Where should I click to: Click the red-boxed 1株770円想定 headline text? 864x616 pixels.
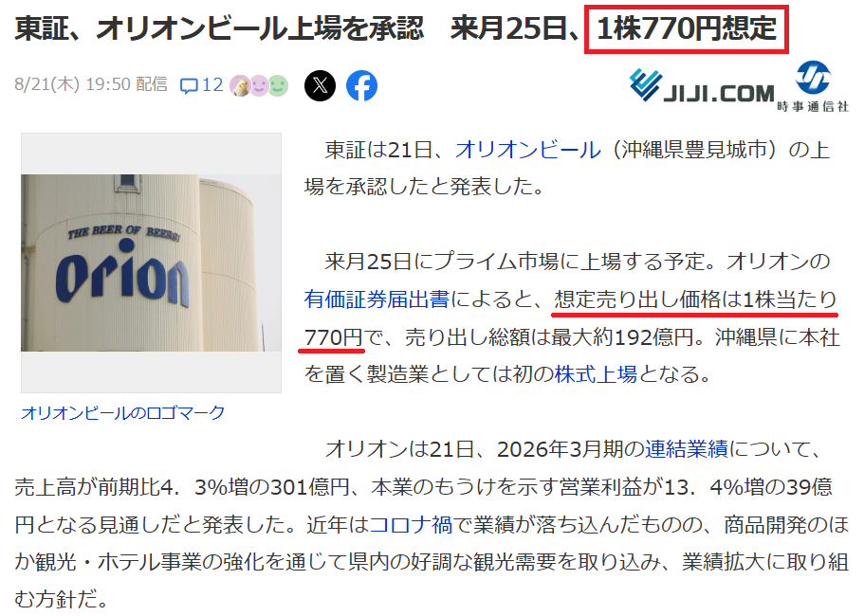click(x=687, y=28)
